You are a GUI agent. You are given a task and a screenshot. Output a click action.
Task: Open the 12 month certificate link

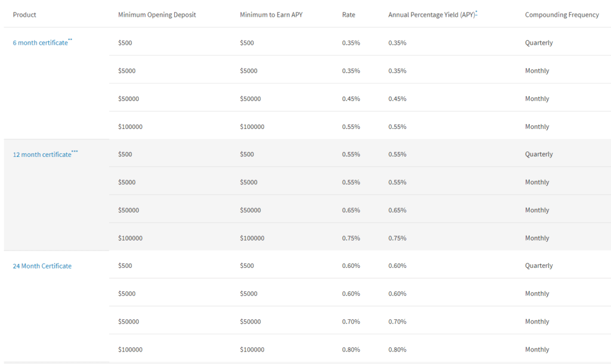tap(42, 155)
